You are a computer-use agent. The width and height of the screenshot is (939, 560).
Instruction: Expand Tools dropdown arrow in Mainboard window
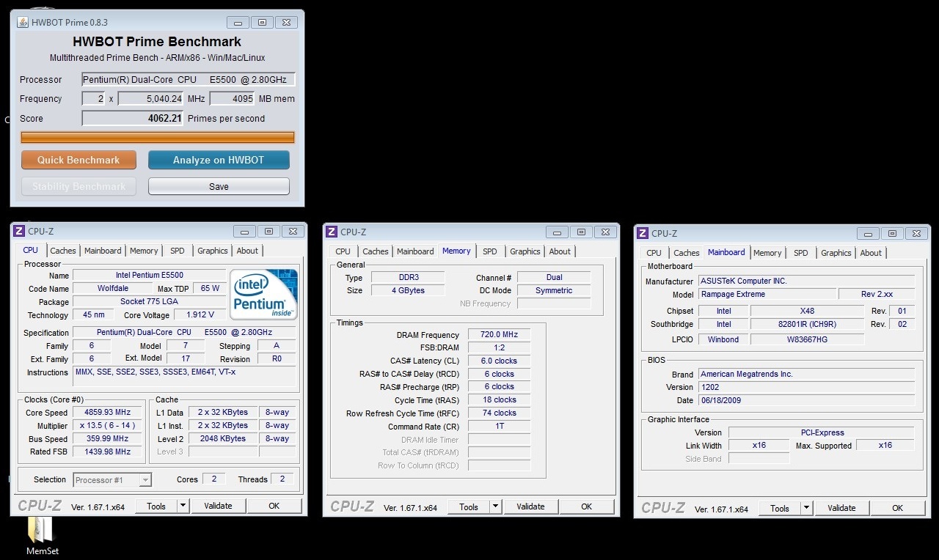[x=806, y=508]
